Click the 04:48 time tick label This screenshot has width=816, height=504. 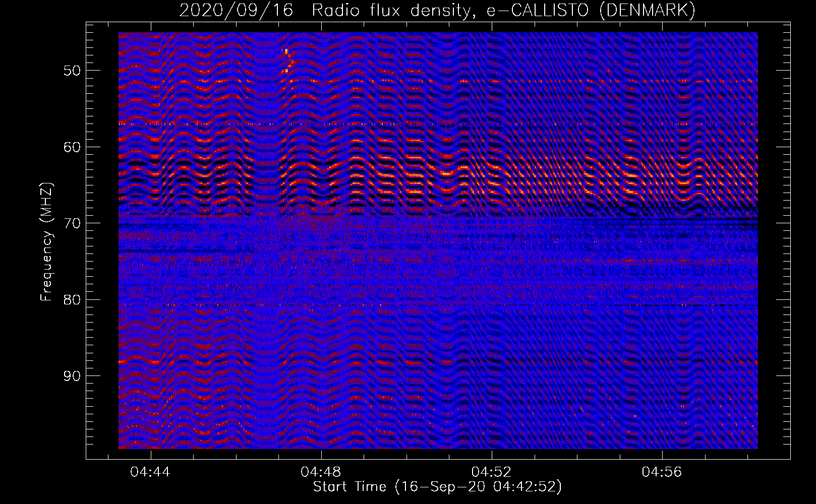tap(321, 472)
